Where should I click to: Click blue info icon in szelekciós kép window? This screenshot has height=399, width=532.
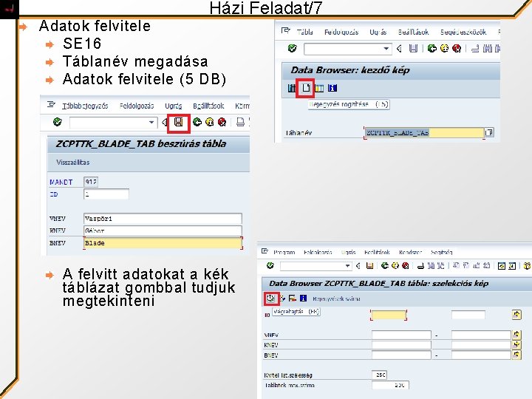[304, 299]
